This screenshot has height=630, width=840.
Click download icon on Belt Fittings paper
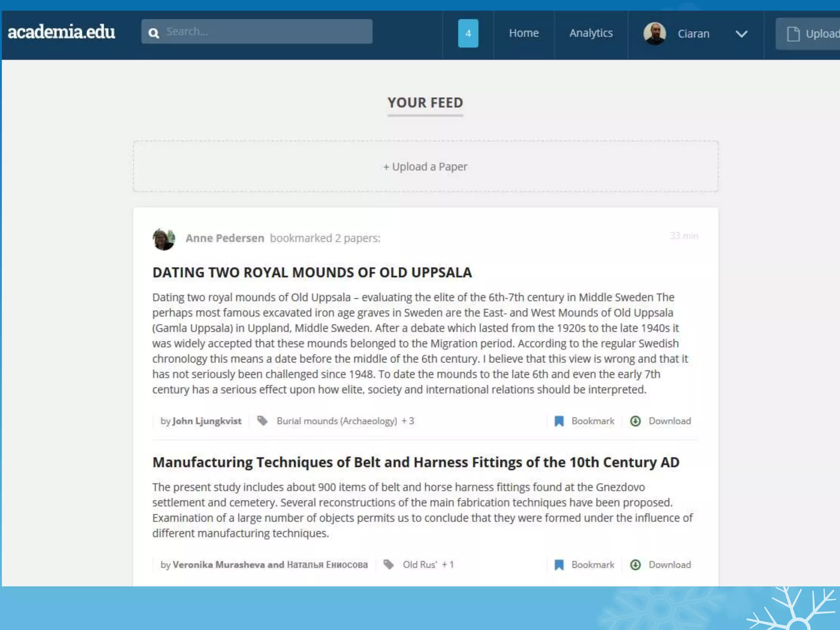point(635,565)
